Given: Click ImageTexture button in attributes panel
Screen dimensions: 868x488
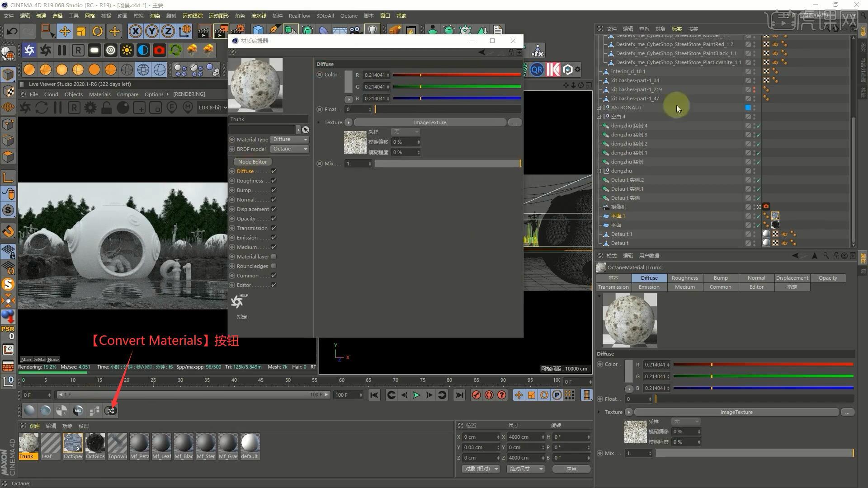Looking at the screenshot, I should click(736, 412).
